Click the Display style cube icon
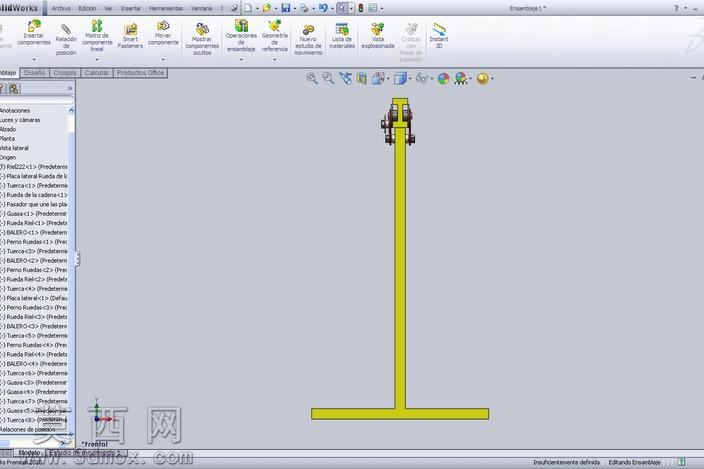This screenshot has width=704, height=469. click(400, 79)
